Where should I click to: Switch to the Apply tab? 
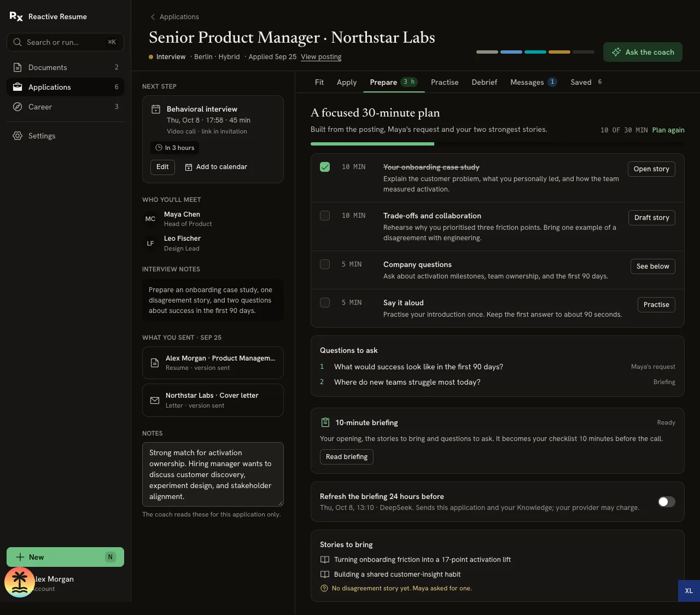(x=347, y=82)
